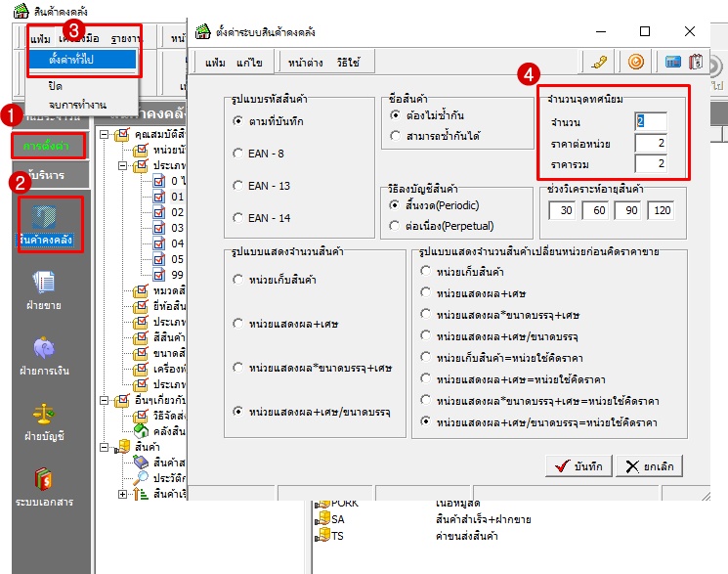Choose ต่อเนื่อง (Perpetual) inventory accounting method
728x574 pixels.
point(395,226)
